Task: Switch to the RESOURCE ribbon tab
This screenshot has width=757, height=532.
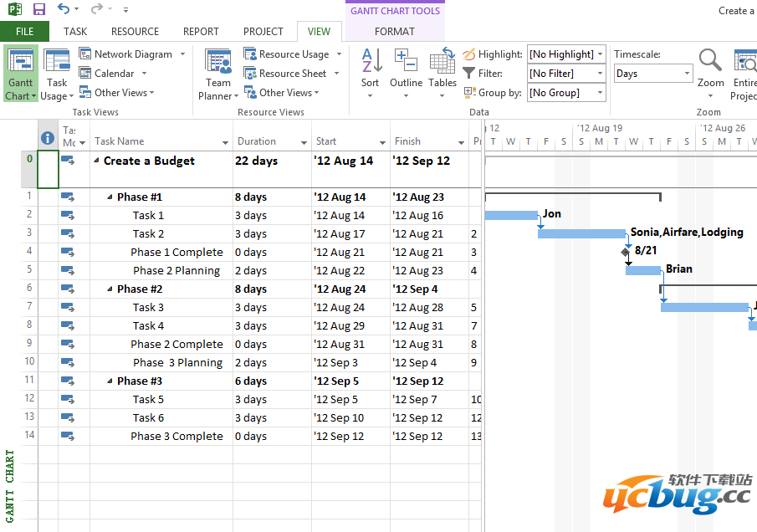Action: [x=135, y=32]
